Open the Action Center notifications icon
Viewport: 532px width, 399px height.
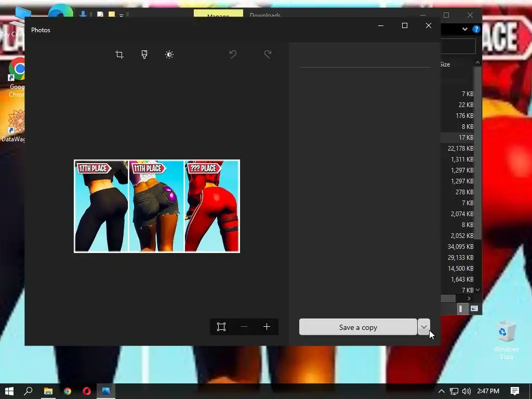coord(515,391)
